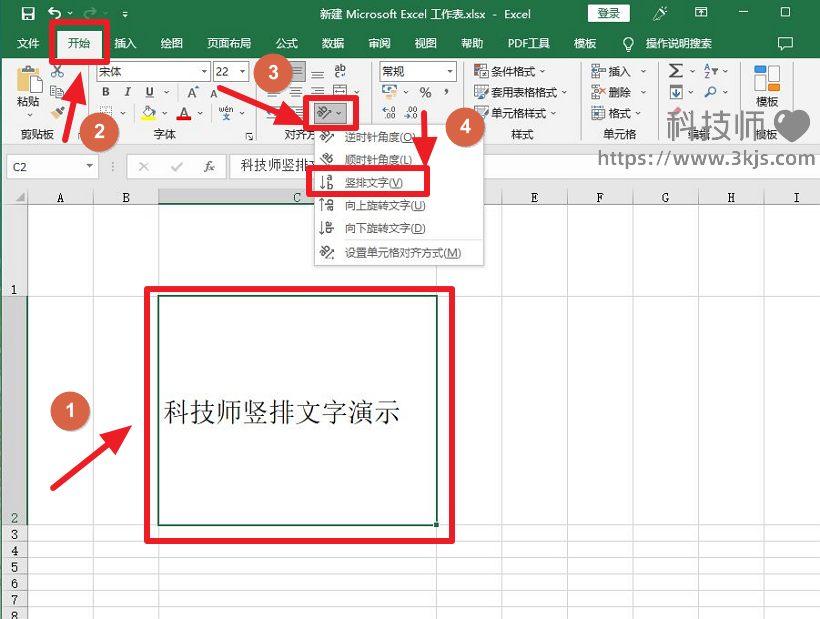Open the font size 22 dropdown

coord(243,72)
